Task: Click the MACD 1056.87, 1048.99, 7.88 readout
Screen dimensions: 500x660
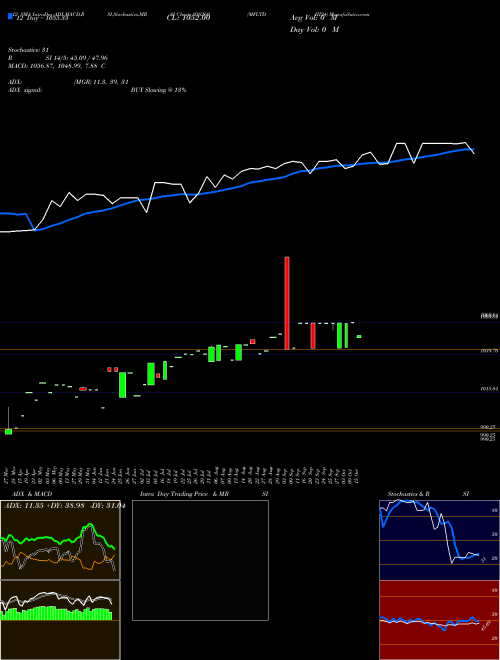Action: coord(57,66)
